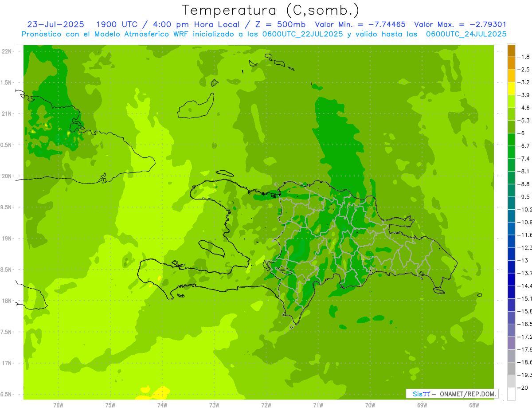Click the '-6.7' colorbar value

tap(524, 146)
